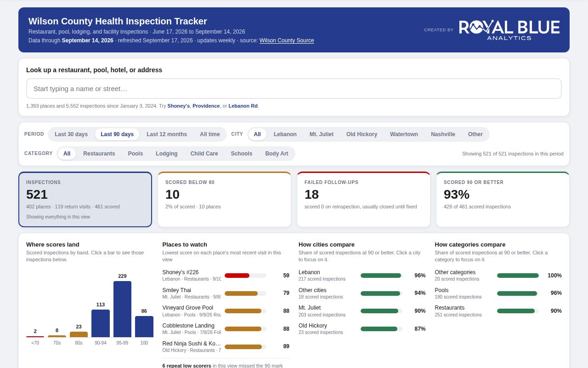
Task: Click the 95-99 score band bar
Action: tap(122, 309)
